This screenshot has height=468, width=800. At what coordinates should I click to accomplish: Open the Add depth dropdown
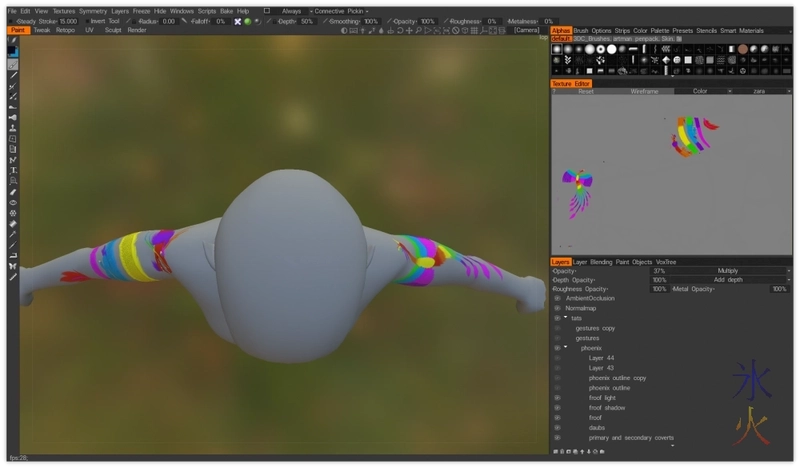click(727, 280)
